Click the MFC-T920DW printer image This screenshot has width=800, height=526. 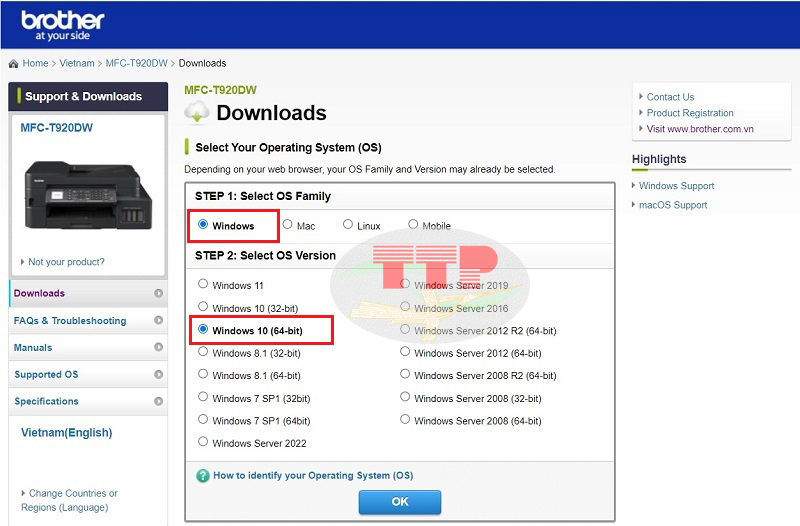[x=88, y=195]
